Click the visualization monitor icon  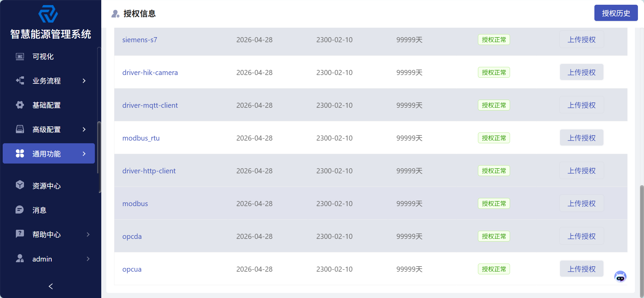tap(20, 56)
